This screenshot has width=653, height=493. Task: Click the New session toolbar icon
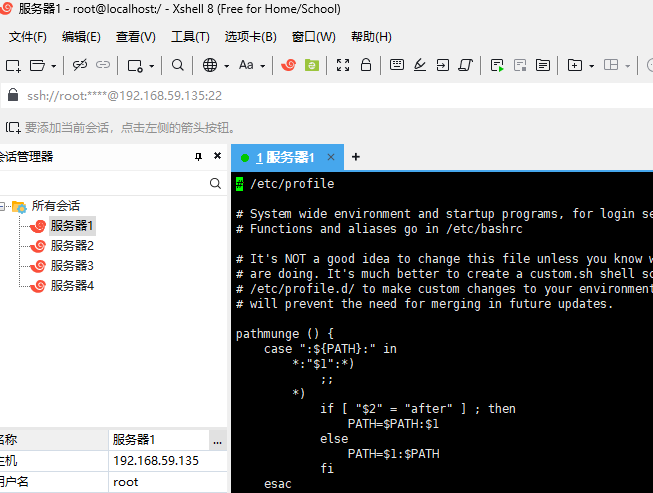click(13, 65)
